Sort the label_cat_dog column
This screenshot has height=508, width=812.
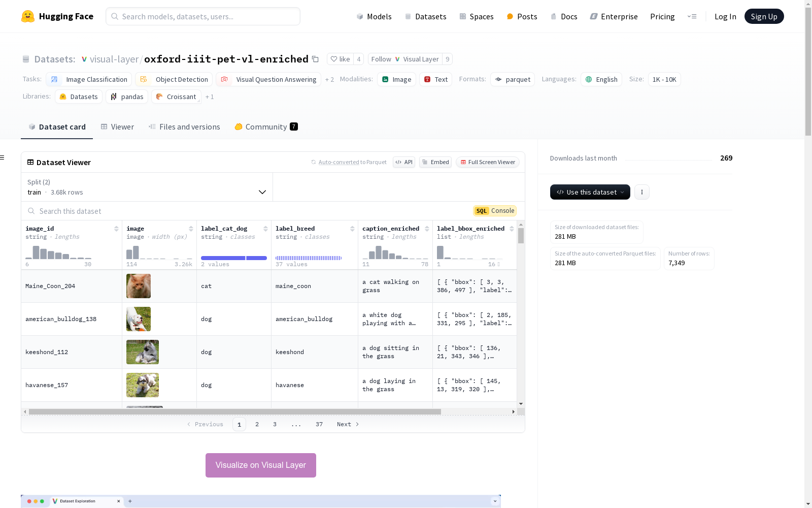pyautogui.click(x=265, y=229)
